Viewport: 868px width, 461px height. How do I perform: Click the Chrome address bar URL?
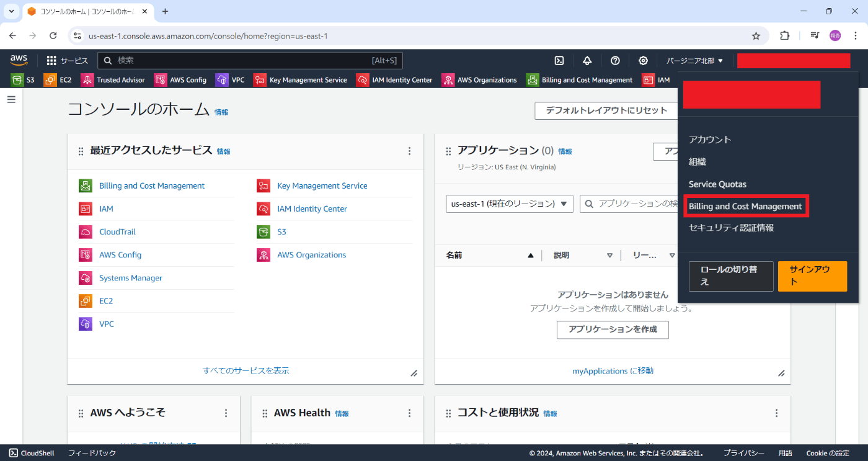(x=208, y=36)
